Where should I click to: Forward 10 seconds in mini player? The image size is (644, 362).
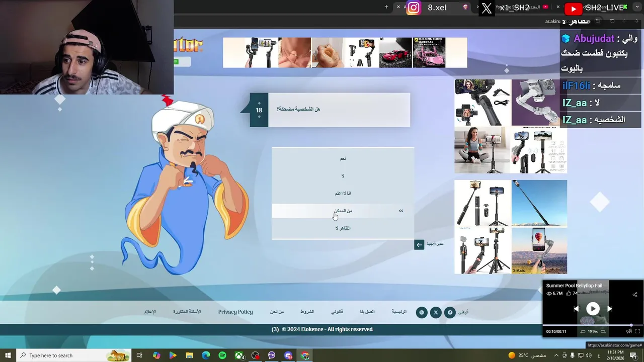click(x=603, y=331)
